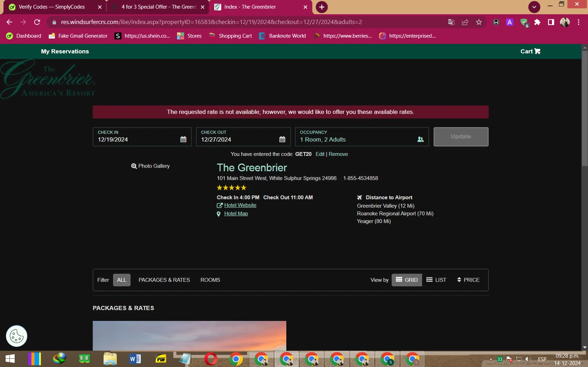This screenshot has height=367, width=588.
Task: Click the hotel phone number 1-855-4534858
Action: tap(361, 178)
